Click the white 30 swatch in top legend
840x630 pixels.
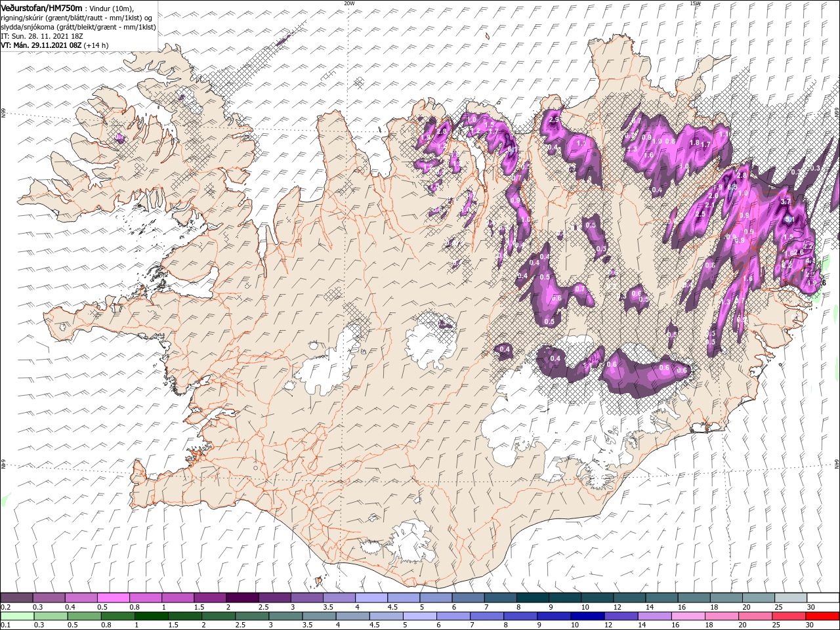(823, 598)
